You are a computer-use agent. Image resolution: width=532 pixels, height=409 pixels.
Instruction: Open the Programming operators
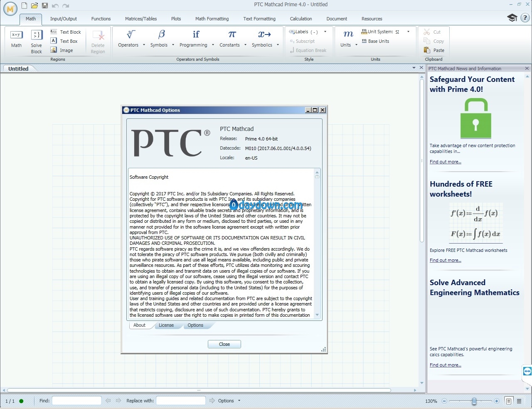tap(194, 39)
